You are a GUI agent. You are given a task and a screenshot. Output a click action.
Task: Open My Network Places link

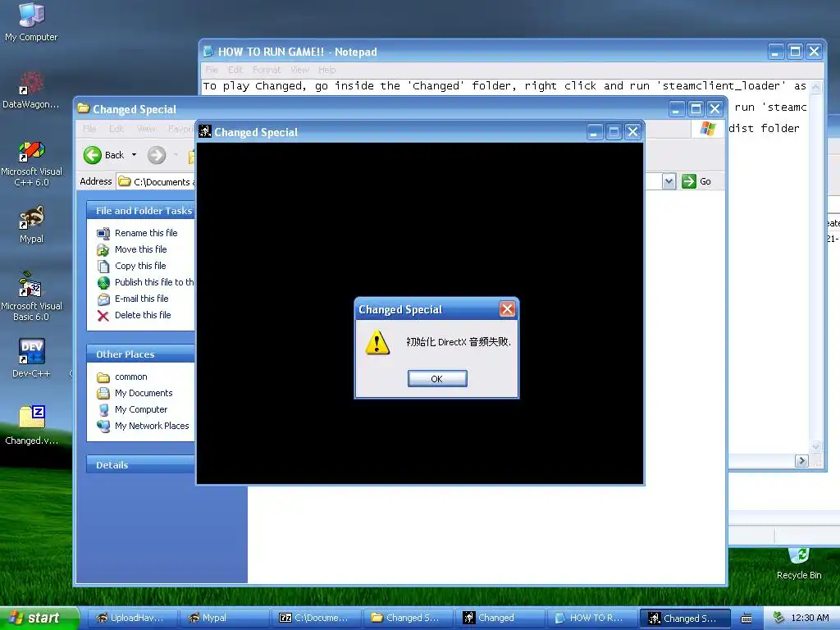(152, 426)
